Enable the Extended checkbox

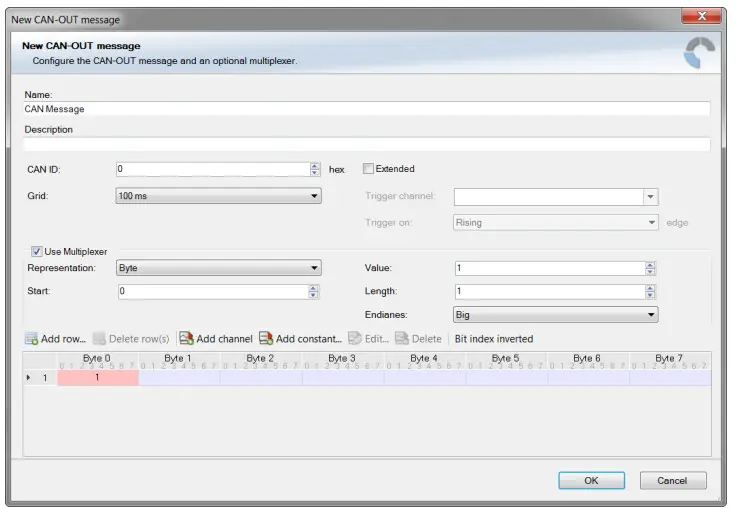[x=368, y=169]
